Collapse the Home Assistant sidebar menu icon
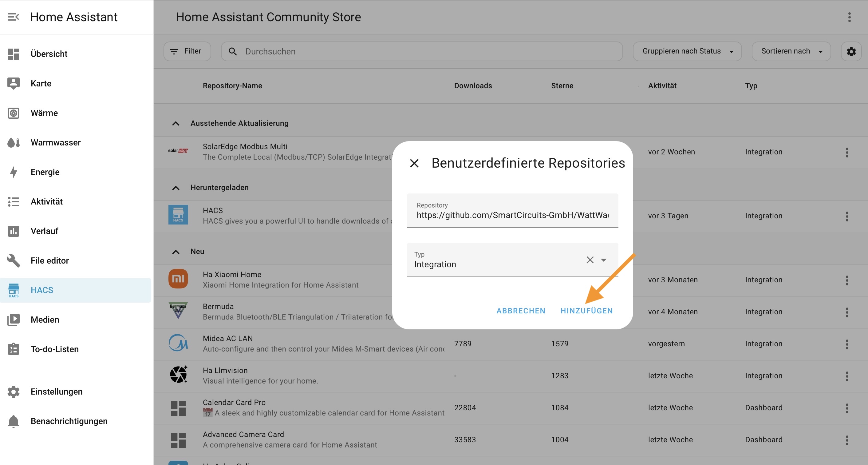This screenshot has width=868, height=465. pyautogui.click(x=13, y=17)
